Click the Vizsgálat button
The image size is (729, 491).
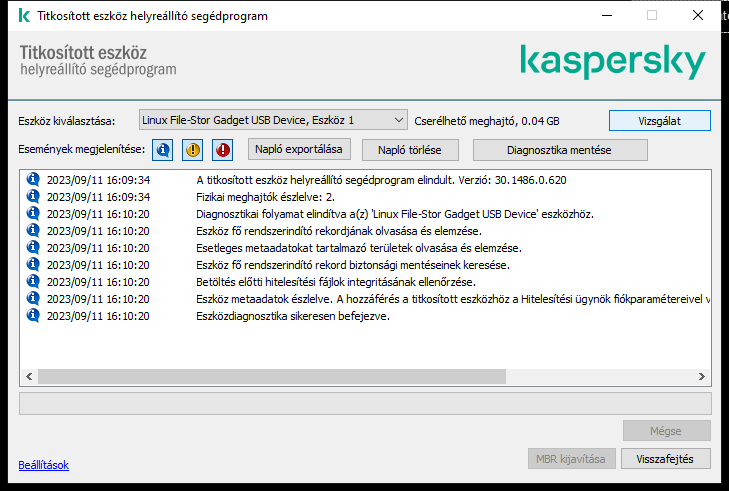[x=659, y=121]
